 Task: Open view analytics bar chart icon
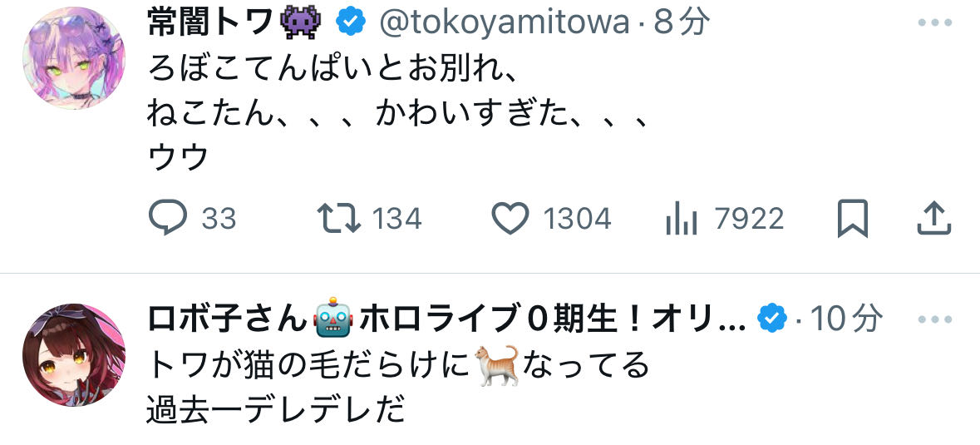pos(682,219)
